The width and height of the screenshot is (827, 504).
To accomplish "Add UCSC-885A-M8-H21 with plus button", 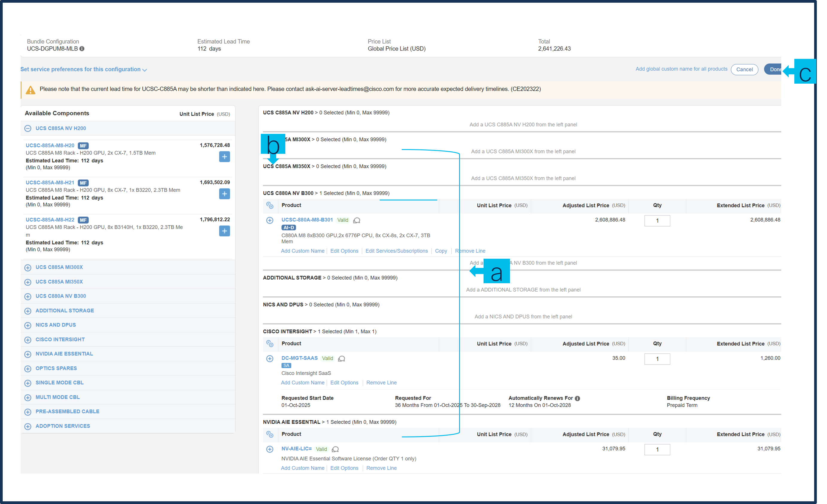I will pyautogui.click(x=224, y=194).
